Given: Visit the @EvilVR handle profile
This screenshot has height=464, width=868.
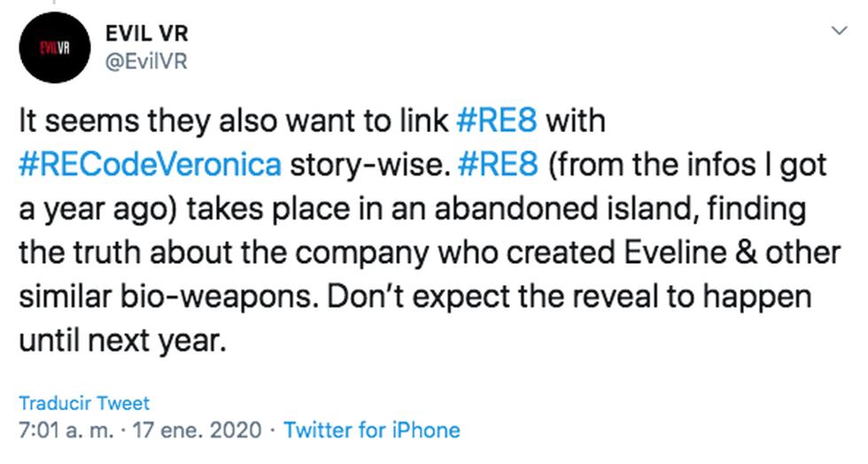Looking at the screenshot, I should (146, 61).
